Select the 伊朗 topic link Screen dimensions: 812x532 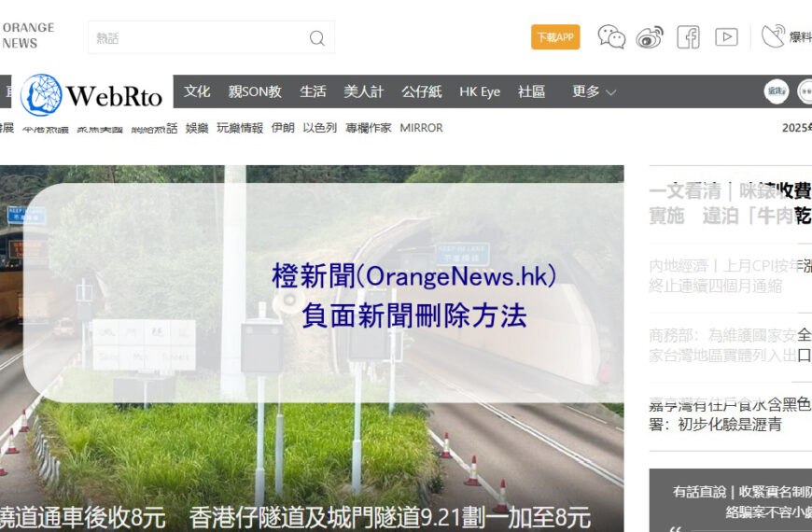[283, 128]
